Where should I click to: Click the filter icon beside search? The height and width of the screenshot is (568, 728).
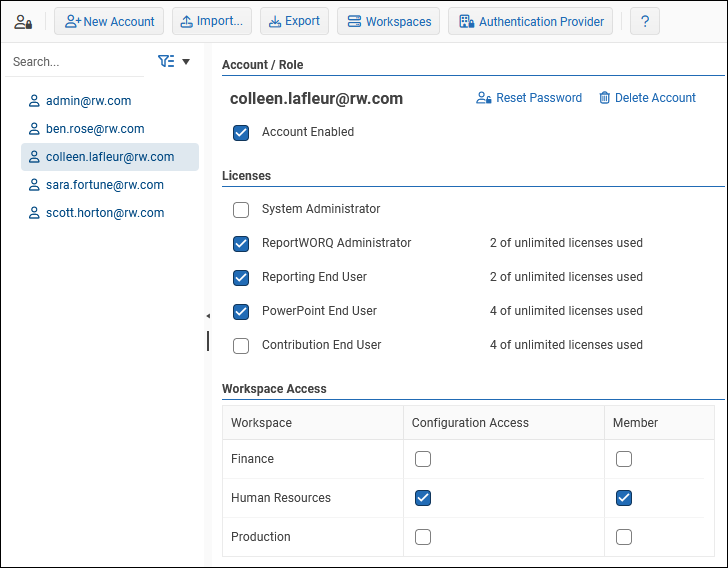166,62
